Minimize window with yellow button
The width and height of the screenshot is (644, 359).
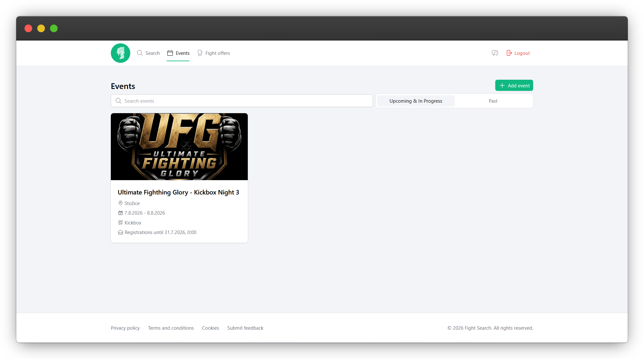[x=41, y=28]
